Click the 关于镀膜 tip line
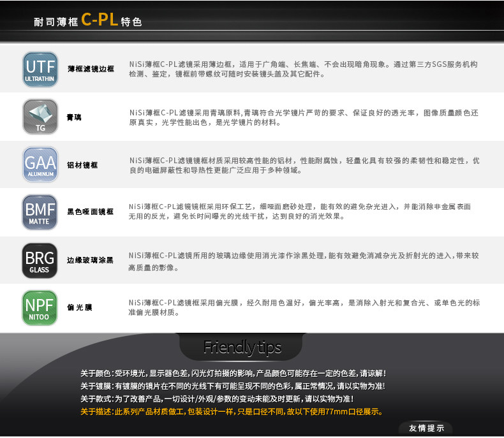The image size is (504, 438). point(233,386)
